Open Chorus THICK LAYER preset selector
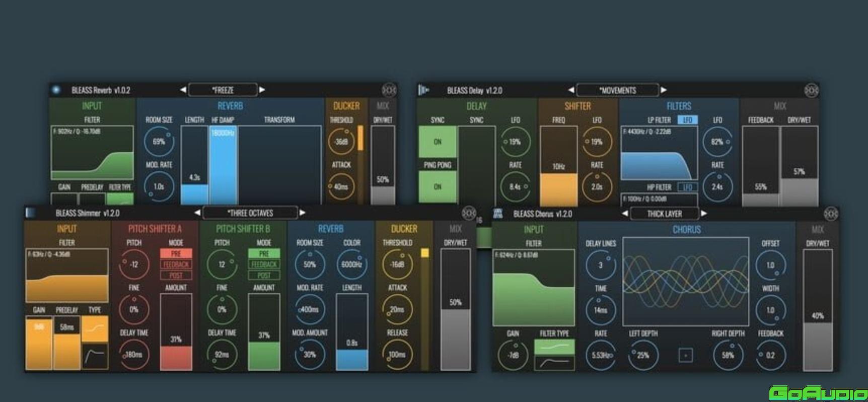The width and height of the screenshot is (868, 402). point(665,214)
